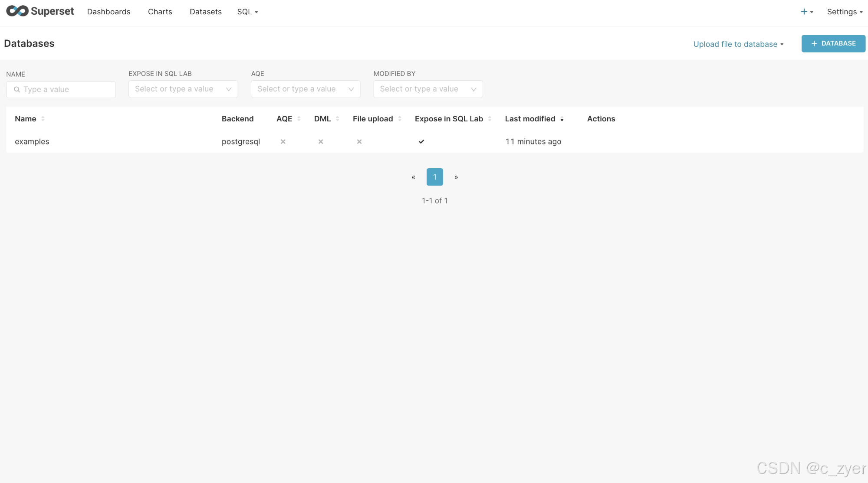Image resolution: width=868 pixels, height=483 pixels.
Task: Click the Backend column header
Action: (237, 119)
